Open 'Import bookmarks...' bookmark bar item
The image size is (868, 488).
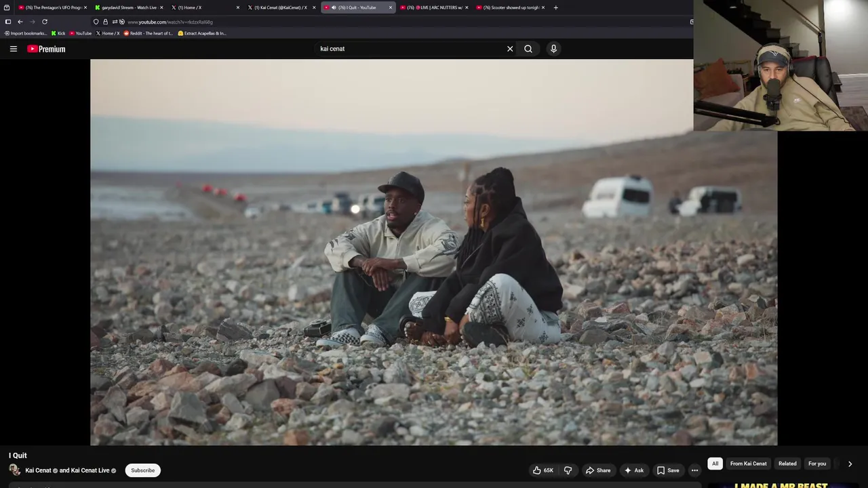tap(25, 33)
